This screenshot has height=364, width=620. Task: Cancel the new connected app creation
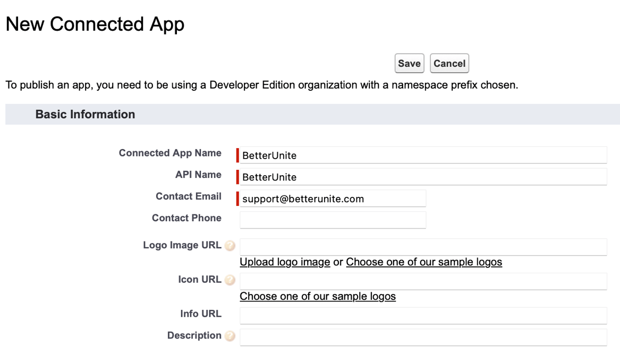[x=449, y=63]
